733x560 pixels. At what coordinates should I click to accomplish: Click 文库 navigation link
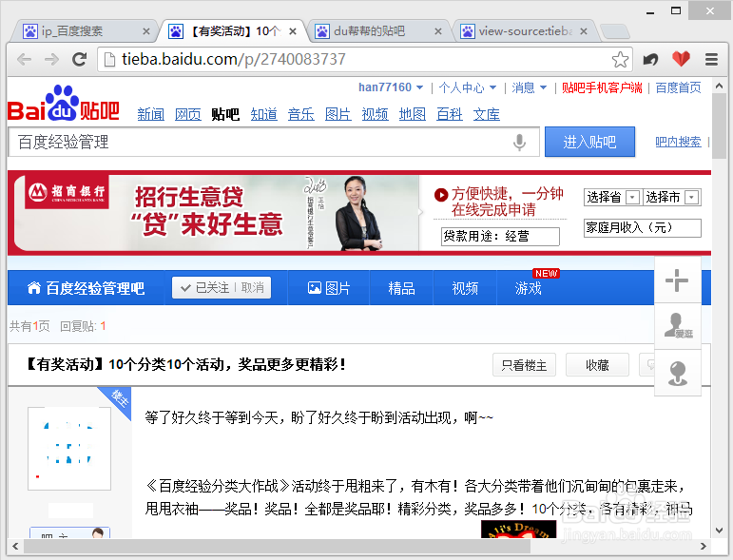(486, 113)
